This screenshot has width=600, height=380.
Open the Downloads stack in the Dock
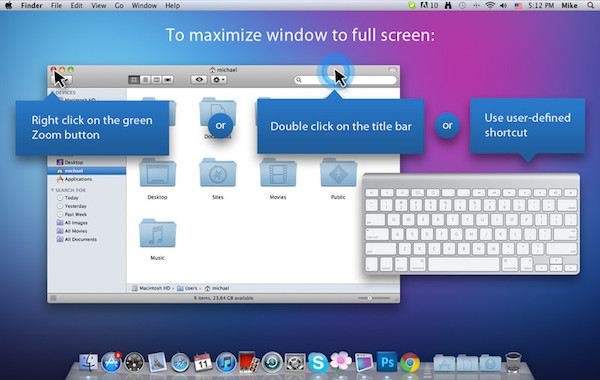491,363
